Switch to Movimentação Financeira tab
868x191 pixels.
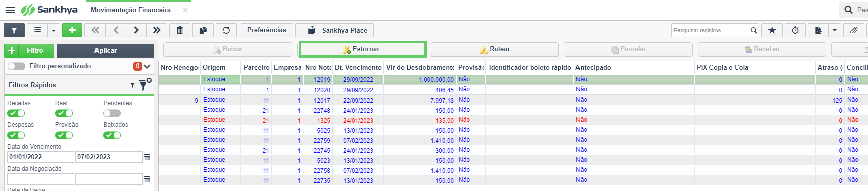tap(131, 10)
